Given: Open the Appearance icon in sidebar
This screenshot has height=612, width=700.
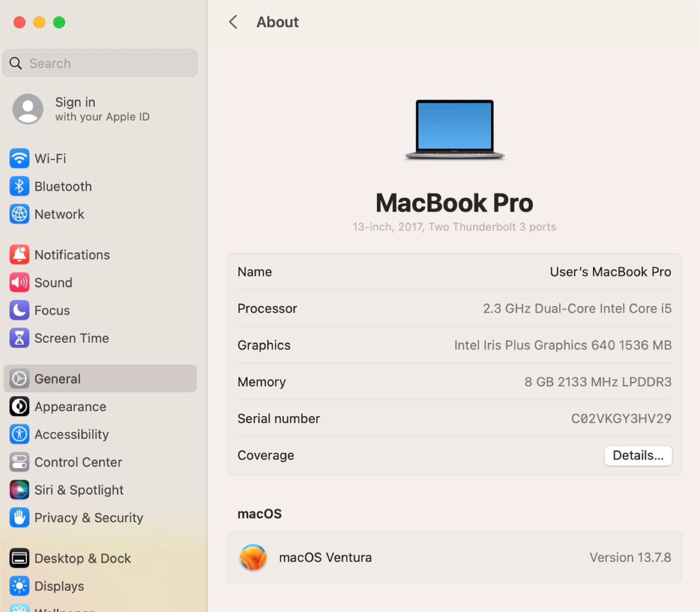Looking at the screenshot, I should click(x=19, y=407).
